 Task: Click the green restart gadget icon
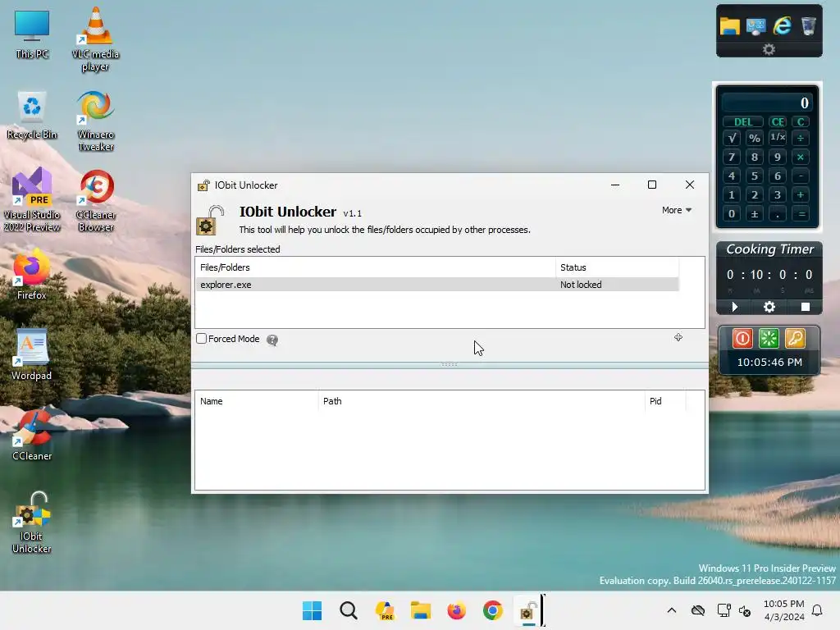[769, 339]
